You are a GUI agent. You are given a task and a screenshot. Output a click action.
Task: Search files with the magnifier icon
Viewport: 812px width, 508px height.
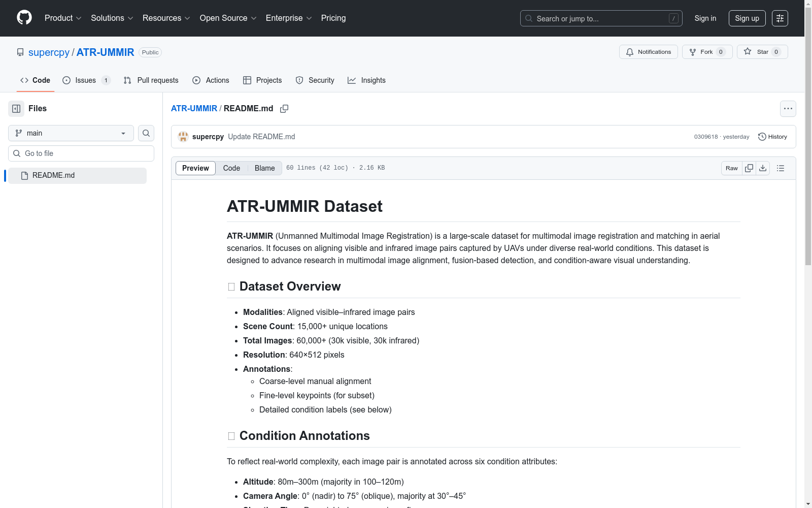click(146, 133)
